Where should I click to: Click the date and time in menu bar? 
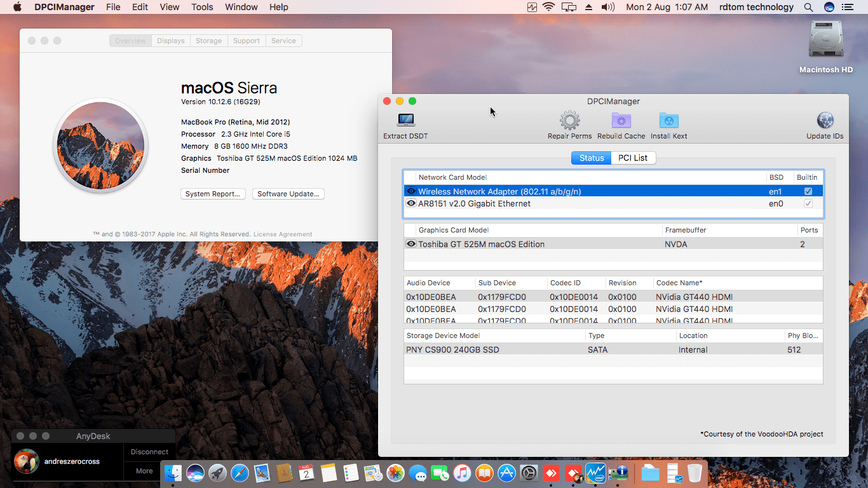tap(667, 7)
